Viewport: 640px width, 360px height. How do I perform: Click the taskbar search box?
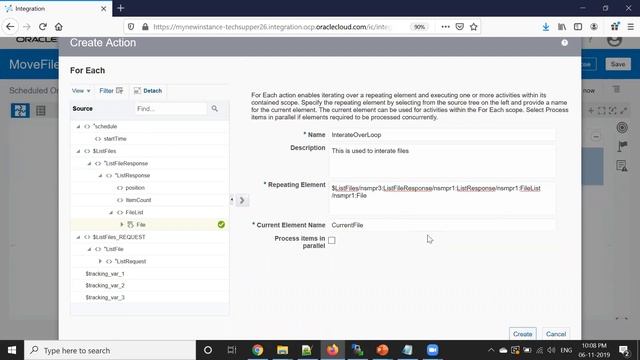(x=110, y=350)
